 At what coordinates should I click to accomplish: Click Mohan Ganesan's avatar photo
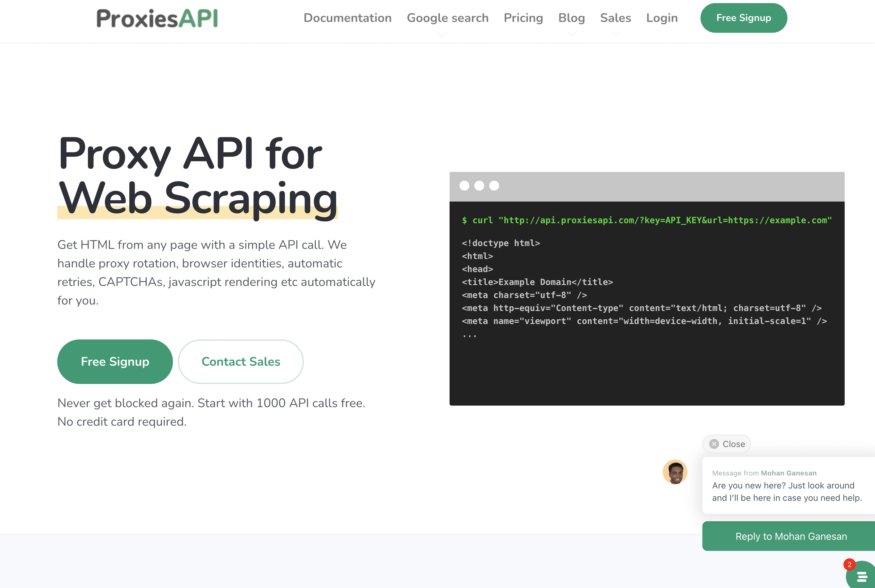coord(675,472)
